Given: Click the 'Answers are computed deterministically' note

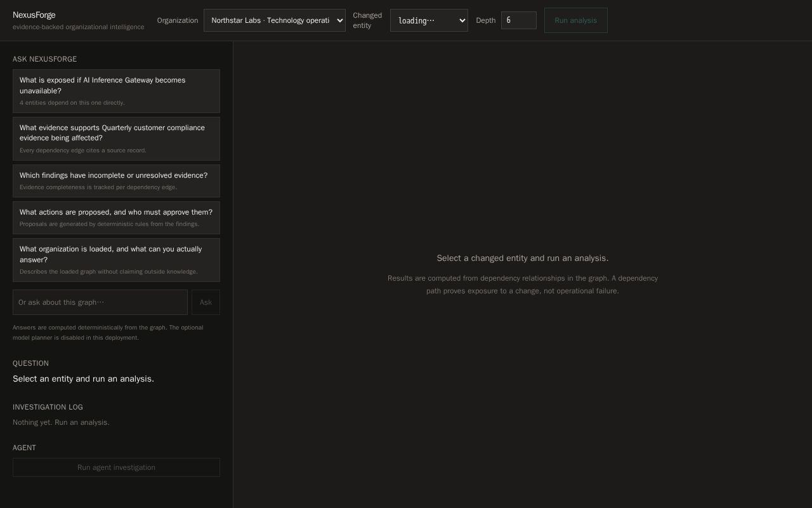Looking at the screenshot, I should (108, 333).
